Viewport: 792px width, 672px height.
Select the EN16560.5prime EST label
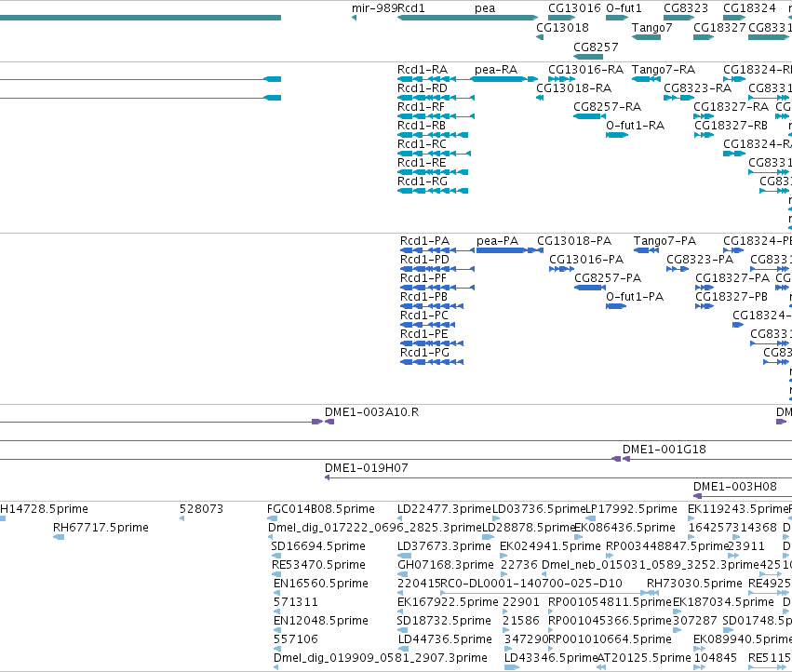pyautogui.click(x=321, y=584)
